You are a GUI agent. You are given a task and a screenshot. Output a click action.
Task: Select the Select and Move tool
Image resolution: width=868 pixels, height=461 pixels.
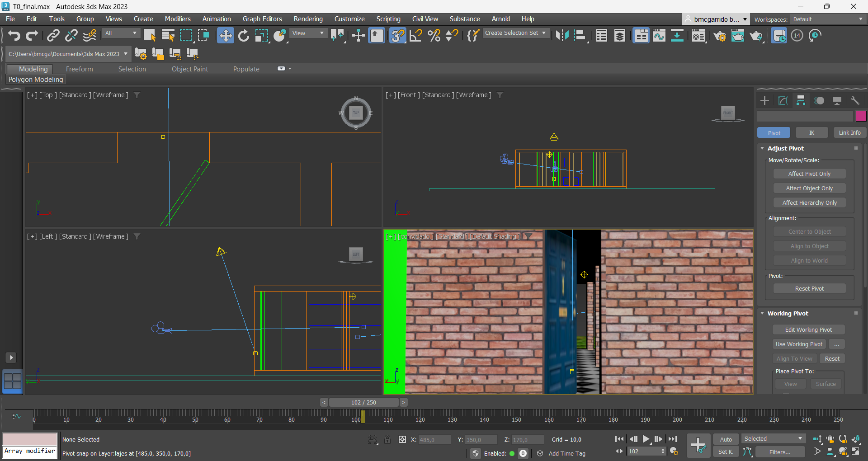(x=225, y=35)
